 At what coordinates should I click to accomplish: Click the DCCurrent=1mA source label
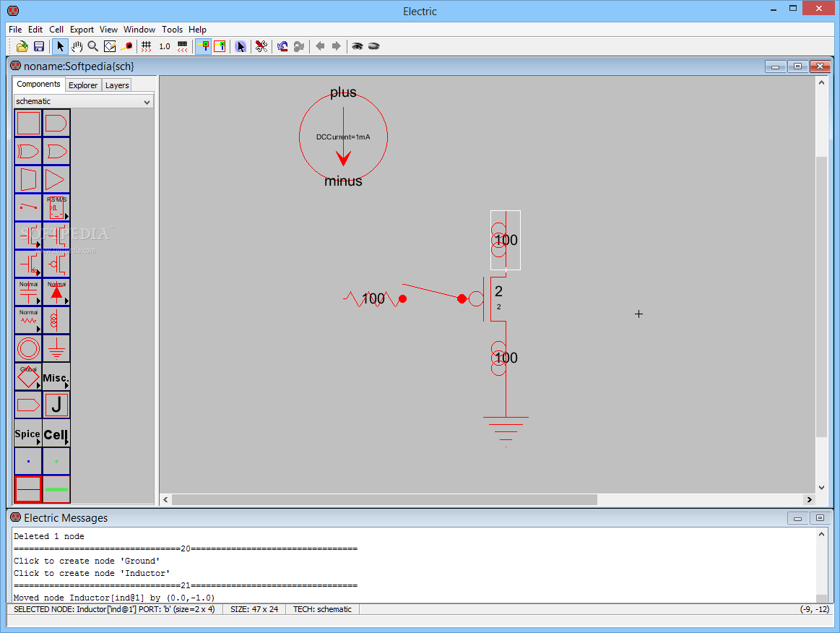[x=343, y=137]
